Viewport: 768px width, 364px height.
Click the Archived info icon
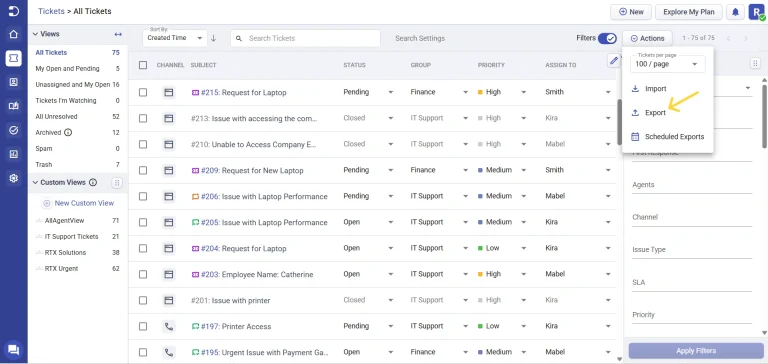pos(68,132)
